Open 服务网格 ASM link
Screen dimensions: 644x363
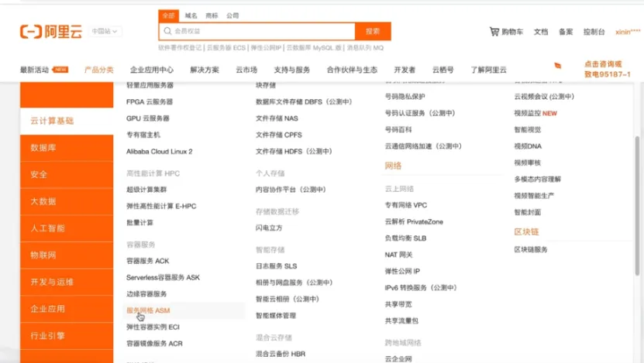(x=148, y=310)
